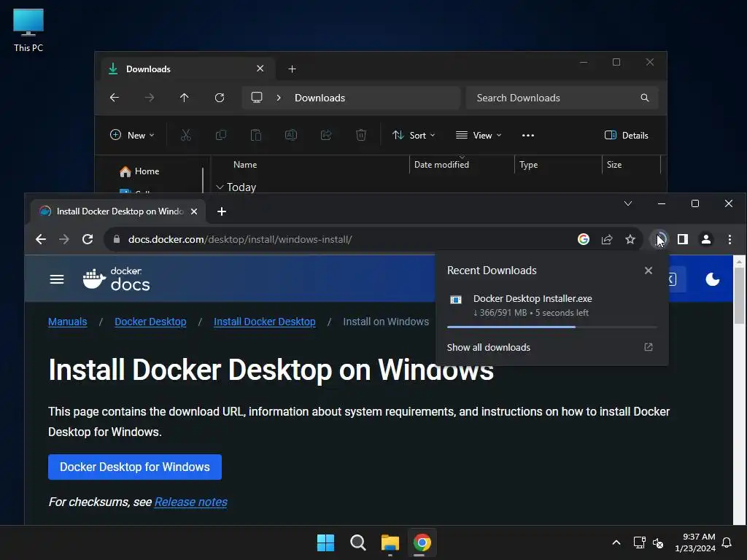Toggle Details pane in File Explorer

[x=627, y=135]
